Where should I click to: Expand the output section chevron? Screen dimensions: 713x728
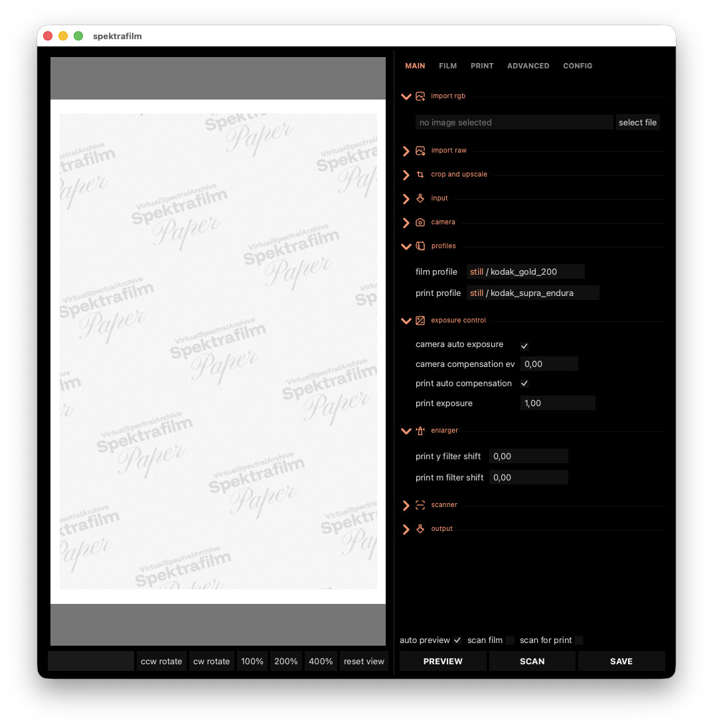pos(406,530)
